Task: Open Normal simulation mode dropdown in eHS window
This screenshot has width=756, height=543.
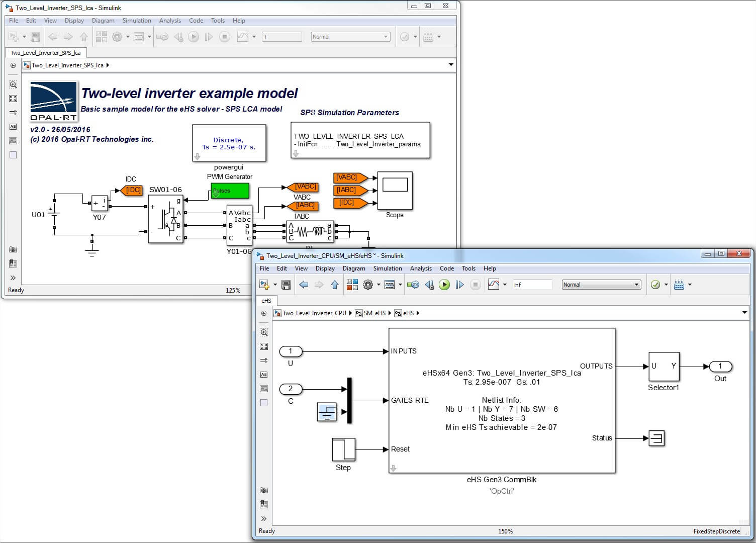Action: (x=601, y=285)
